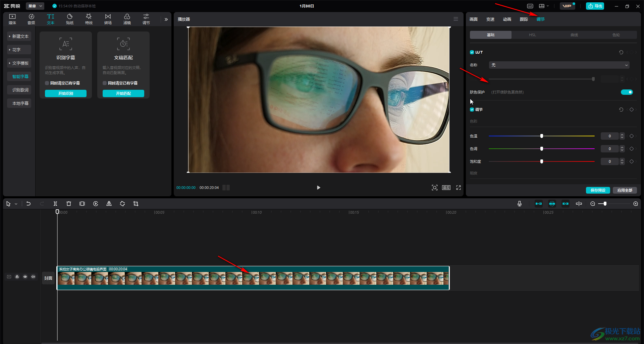This screenshot has height=344, width=644.
Task: Switch to the 跟踪 tab
Action: click(524, 19)
